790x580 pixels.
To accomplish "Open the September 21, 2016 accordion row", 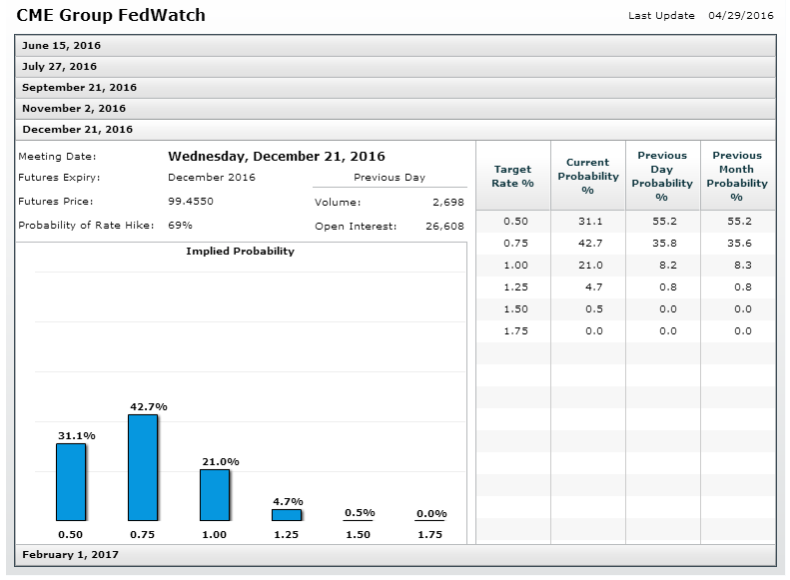I will point(395,88).
